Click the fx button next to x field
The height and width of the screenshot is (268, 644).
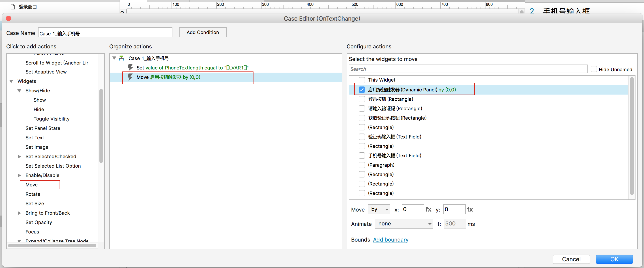tap(428, 210)
